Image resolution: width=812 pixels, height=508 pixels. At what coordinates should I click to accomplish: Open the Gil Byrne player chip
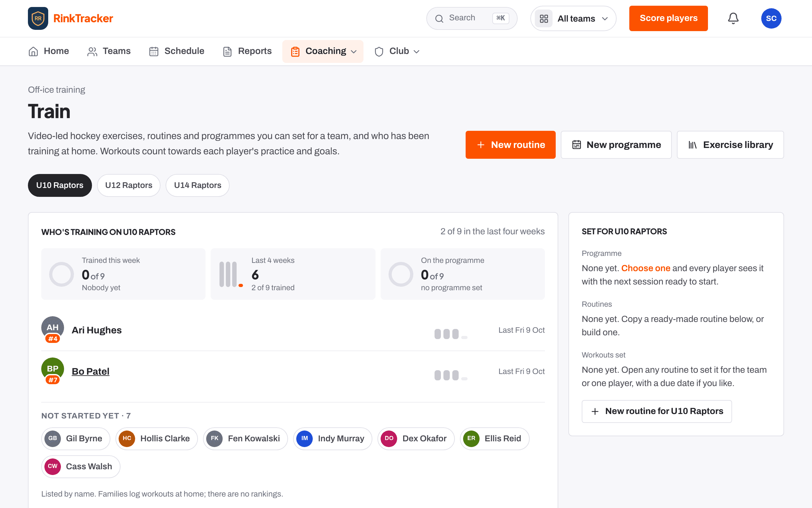tap(76, 438)
